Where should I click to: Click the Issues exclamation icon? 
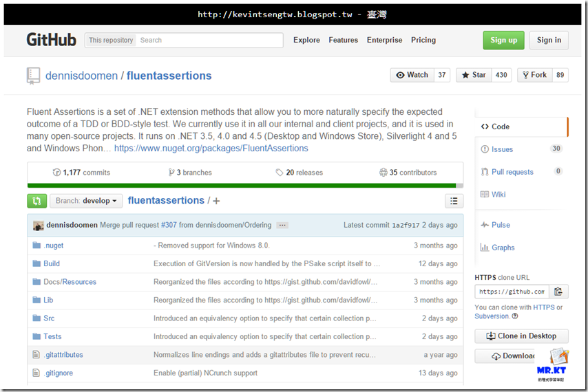[x=485, y=149]
